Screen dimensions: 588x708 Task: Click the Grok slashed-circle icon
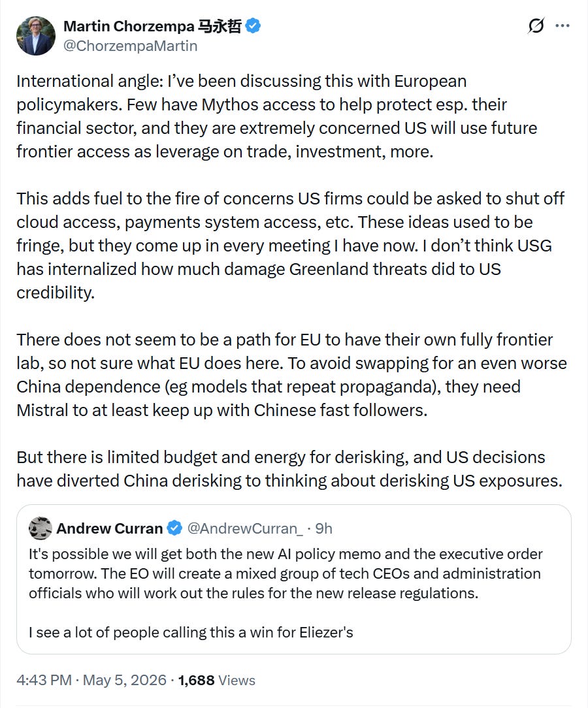(536, 25)
